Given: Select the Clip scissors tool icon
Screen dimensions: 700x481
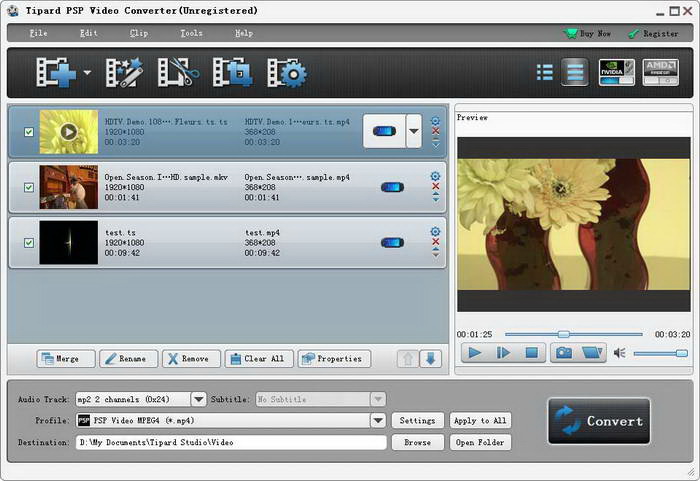Looking at the screenshot, I should [x=178, y=72].
